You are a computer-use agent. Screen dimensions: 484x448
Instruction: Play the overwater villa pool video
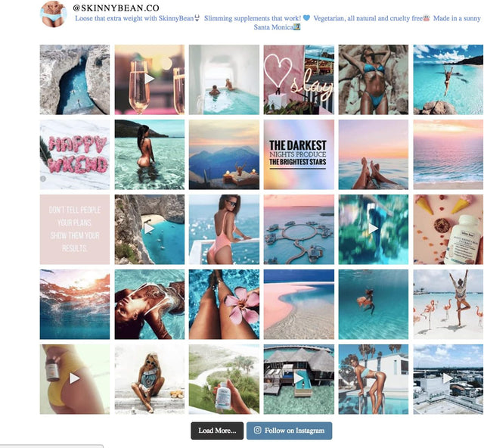299,378
